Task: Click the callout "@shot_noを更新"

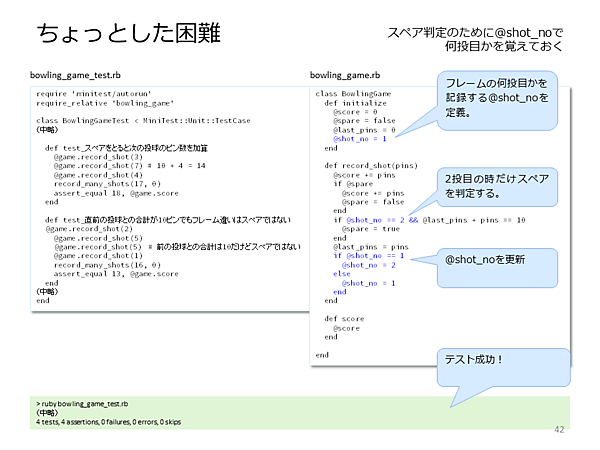Action: [497, 268]
